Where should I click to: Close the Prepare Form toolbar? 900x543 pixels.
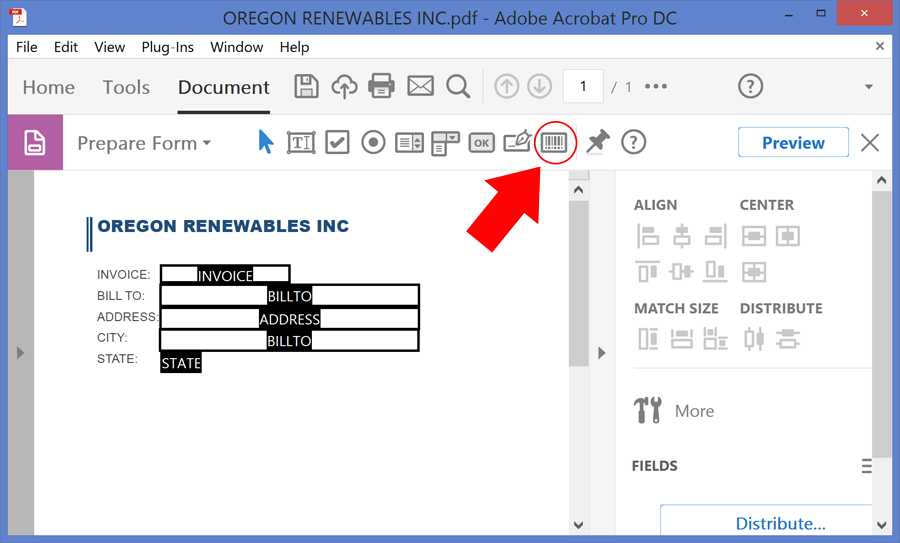coord(870,142)
